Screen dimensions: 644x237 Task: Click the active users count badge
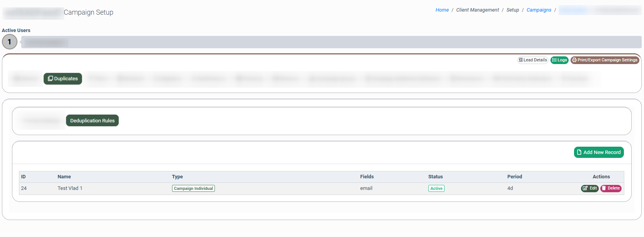(x=10, y=42)
